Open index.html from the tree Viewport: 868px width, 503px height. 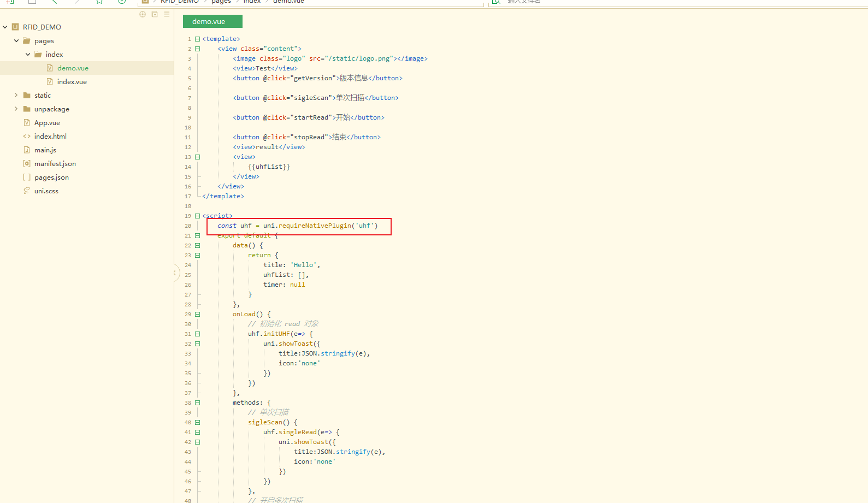(x=50, y=136)
